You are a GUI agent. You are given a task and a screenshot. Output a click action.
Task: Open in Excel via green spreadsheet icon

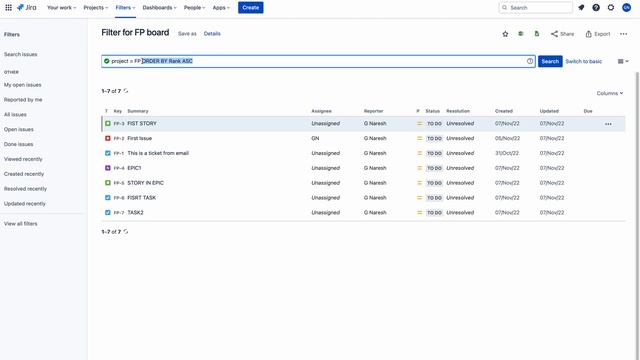[521, 34]
